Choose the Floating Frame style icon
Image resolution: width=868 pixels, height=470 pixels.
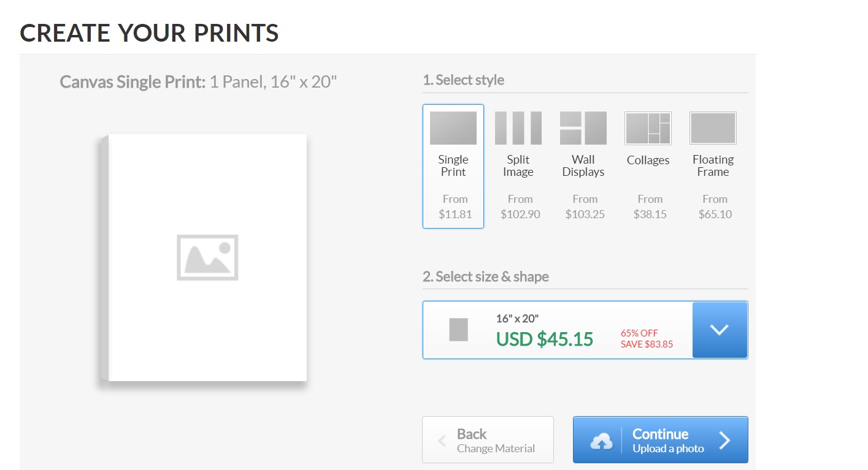[x=713, y=128]
